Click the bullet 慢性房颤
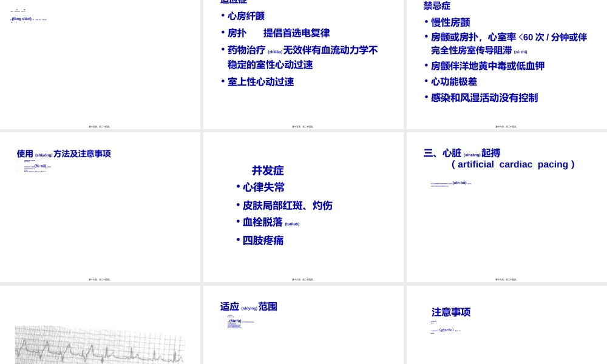Viewport: 607px width, 364px height. (450, 22)
